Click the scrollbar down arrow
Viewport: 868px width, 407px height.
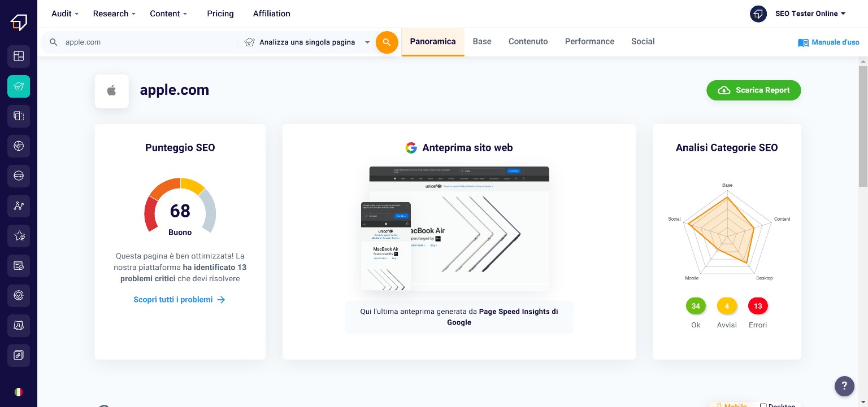click(x=863, y=402)
